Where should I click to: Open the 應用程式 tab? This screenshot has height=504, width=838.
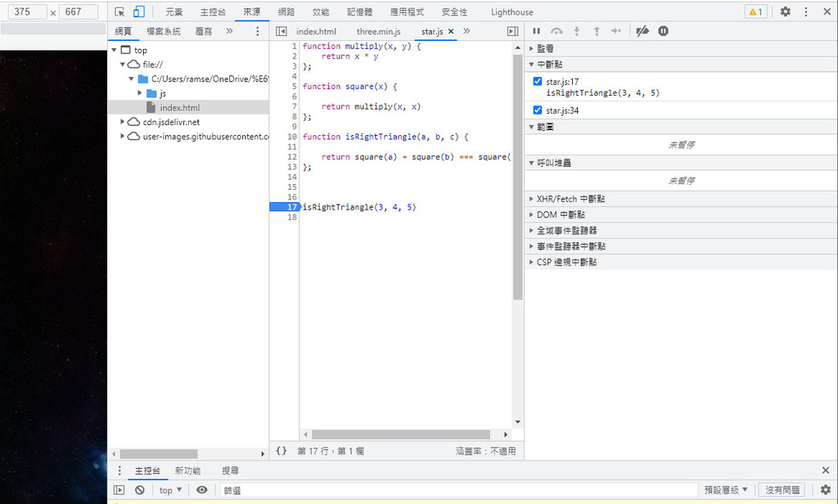(407, 11)
